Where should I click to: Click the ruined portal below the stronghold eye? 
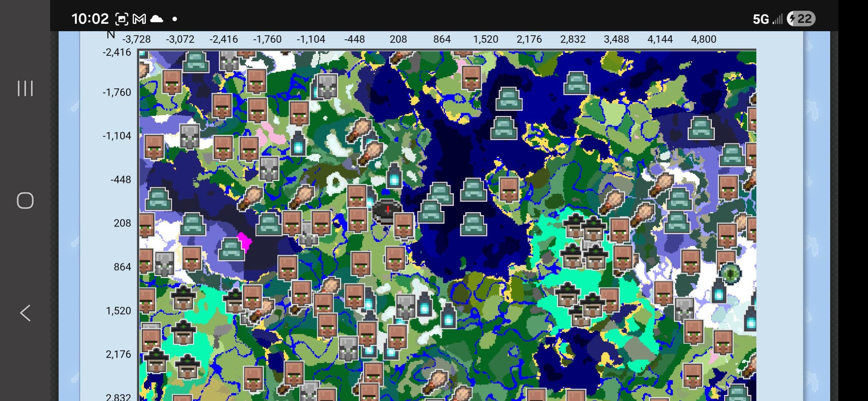tap(719, 291)
